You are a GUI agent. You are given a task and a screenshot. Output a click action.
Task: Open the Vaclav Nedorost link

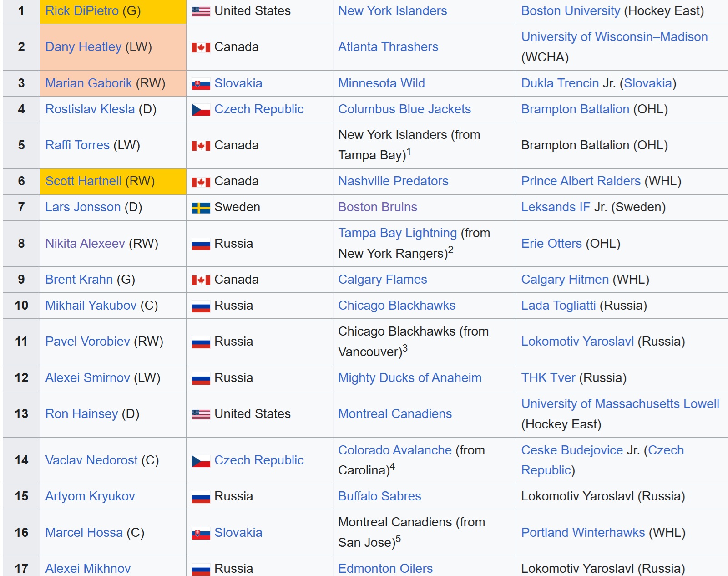point(91,460)
